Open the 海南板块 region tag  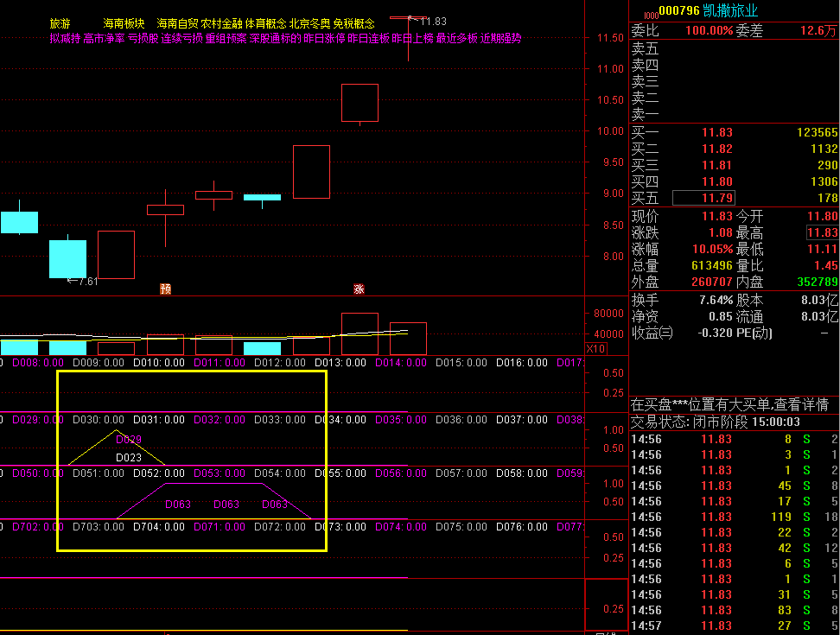pyautogui.click(x=124, y=23)
